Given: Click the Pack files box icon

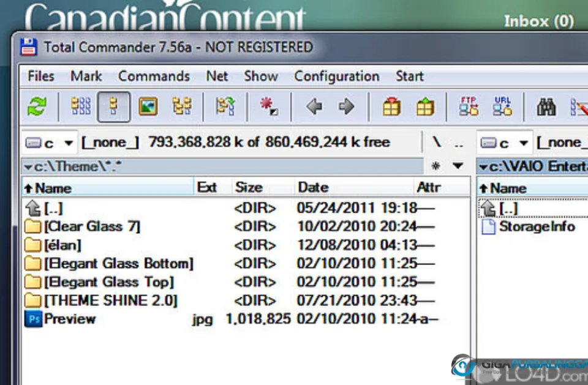Looking at the screenshot, I should [x=391, y=107].
